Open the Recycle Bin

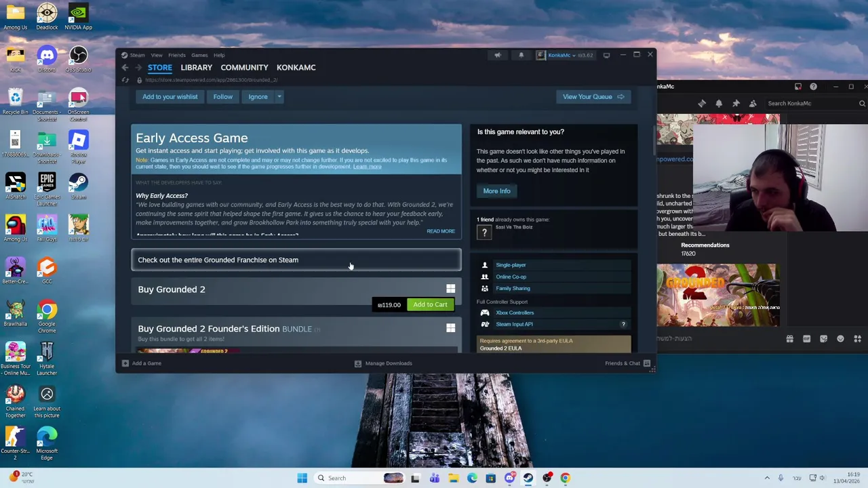pyautogui.click(x=15, y=102)
